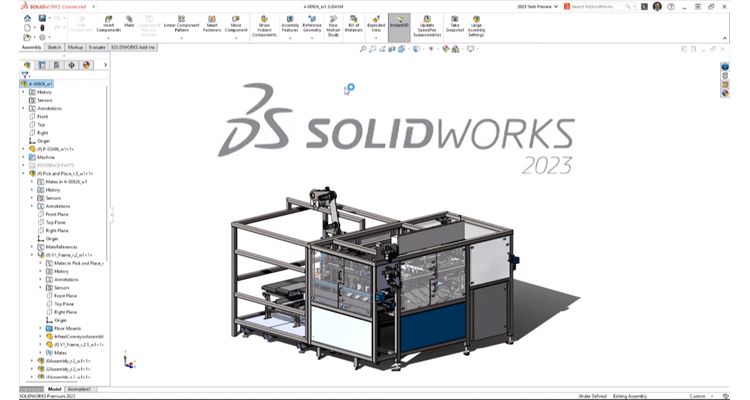Click the Home icon in the quick toolbar
Image resolution: width=750 pixels, height=400 pixels.
click(28, 18)
